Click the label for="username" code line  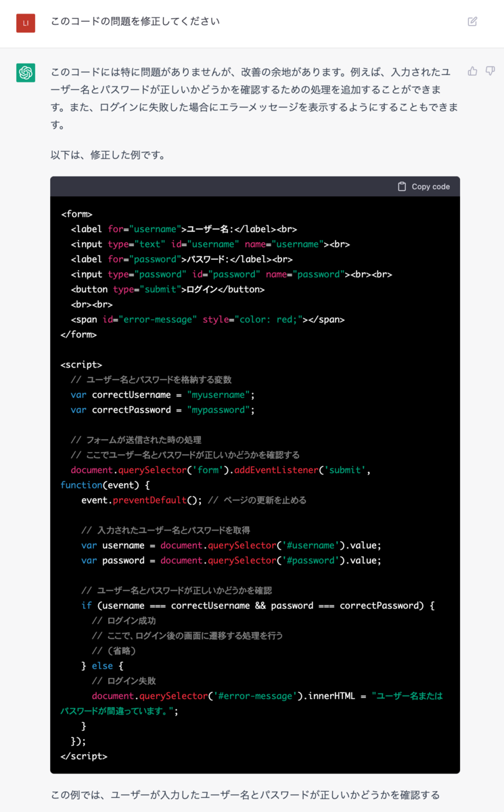(184, 229)
